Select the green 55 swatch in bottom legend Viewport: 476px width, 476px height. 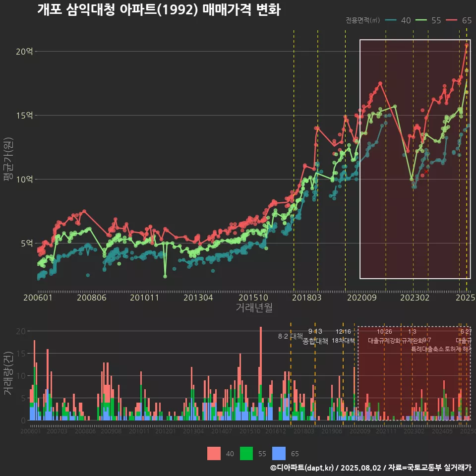246,454
